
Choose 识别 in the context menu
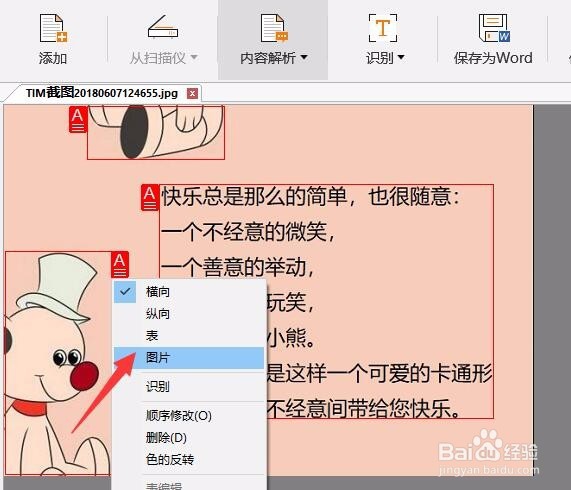(189, 386)
